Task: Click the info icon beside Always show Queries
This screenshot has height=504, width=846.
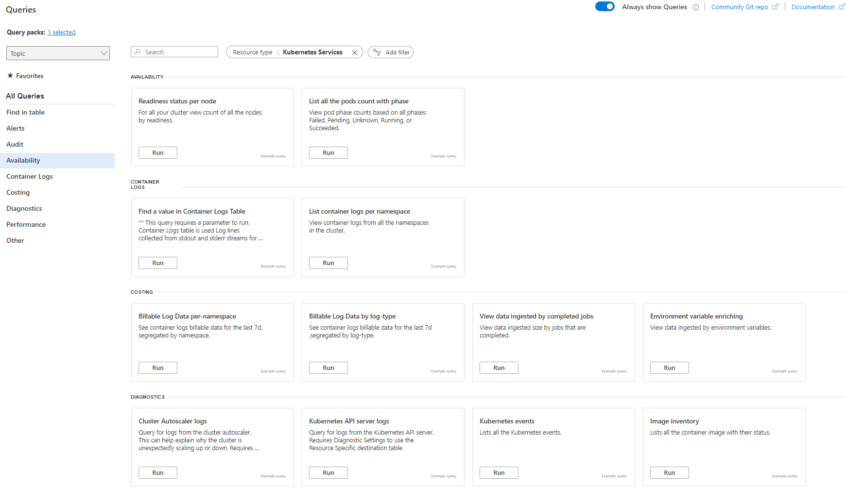Action: tap(696, 7)
